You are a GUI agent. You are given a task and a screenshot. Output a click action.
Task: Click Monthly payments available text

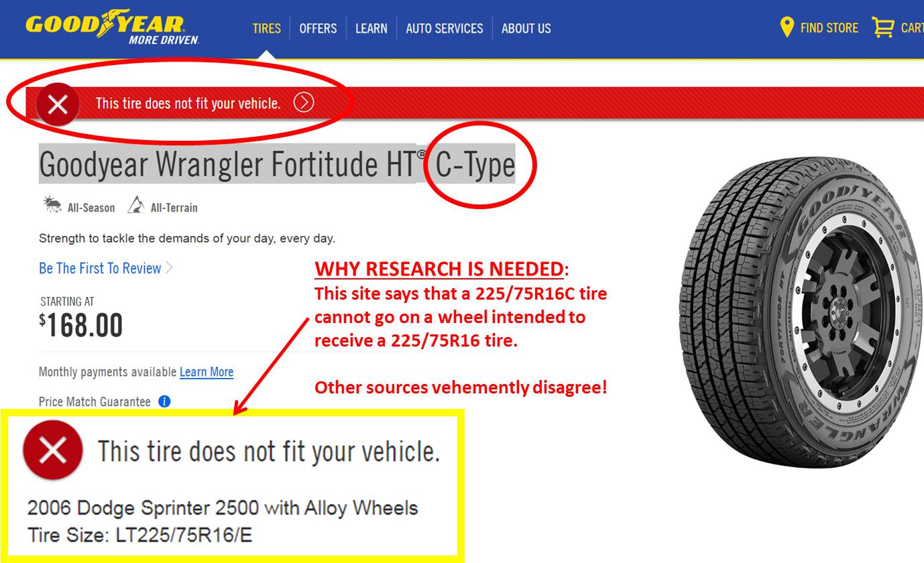click(x=107, y=372)
